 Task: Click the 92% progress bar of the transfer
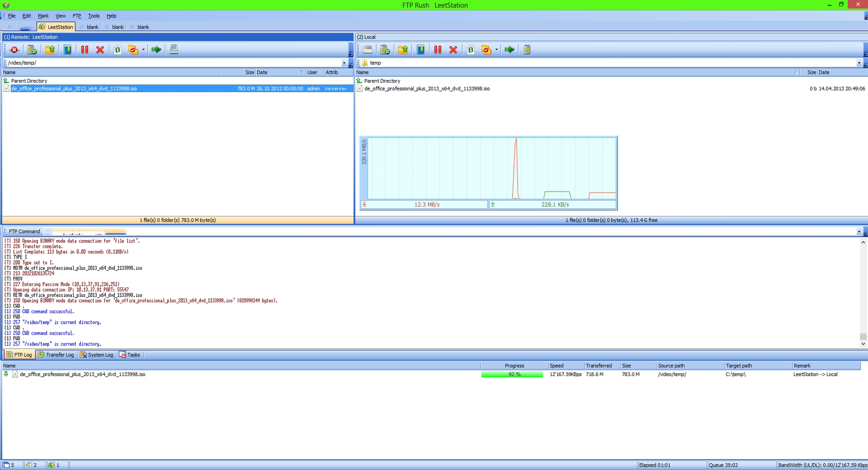pos(512,374)
